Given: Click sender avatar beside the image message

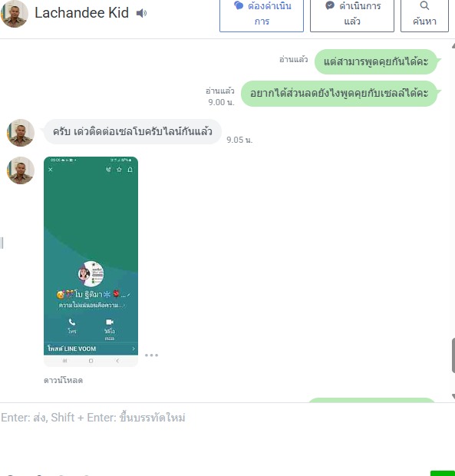Looking at the screenshot, I should tap(21, 170).
